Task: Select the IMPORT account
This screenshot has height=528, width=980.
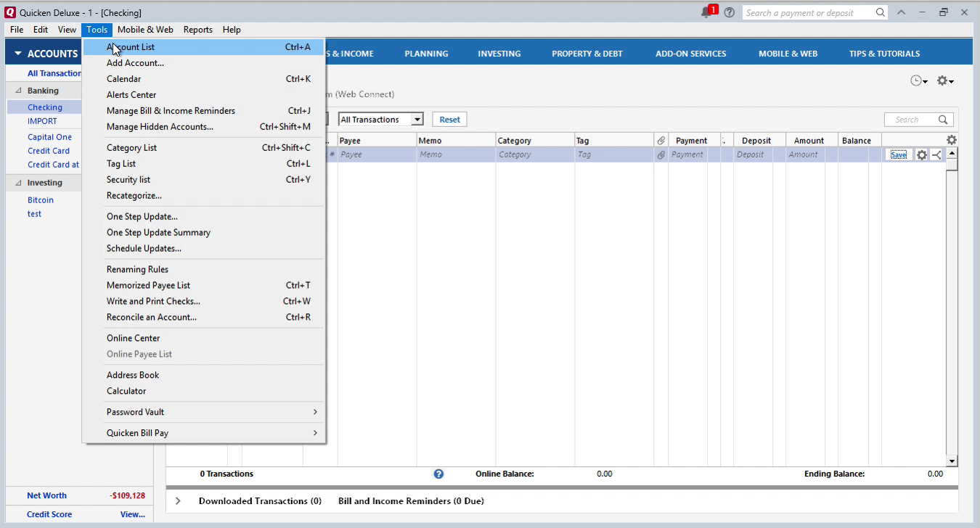Action: (x=42, y=121)
